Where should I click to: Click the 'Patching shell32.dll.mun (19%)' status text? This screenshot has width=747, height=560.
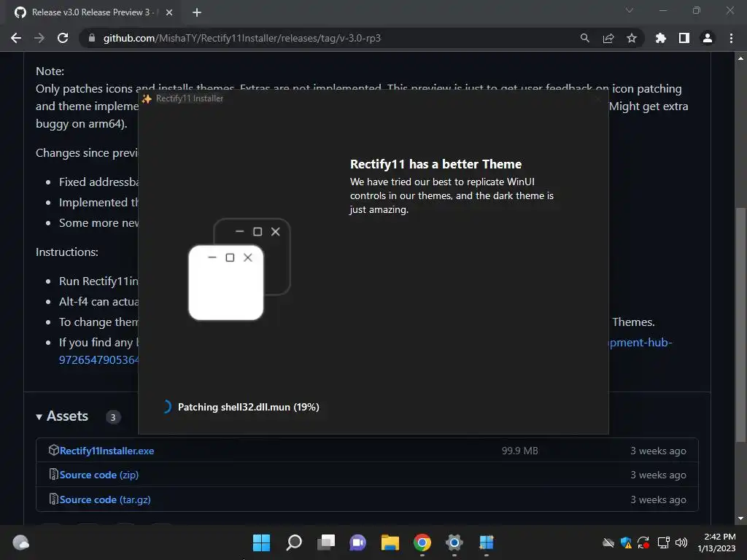coord(249,407)
